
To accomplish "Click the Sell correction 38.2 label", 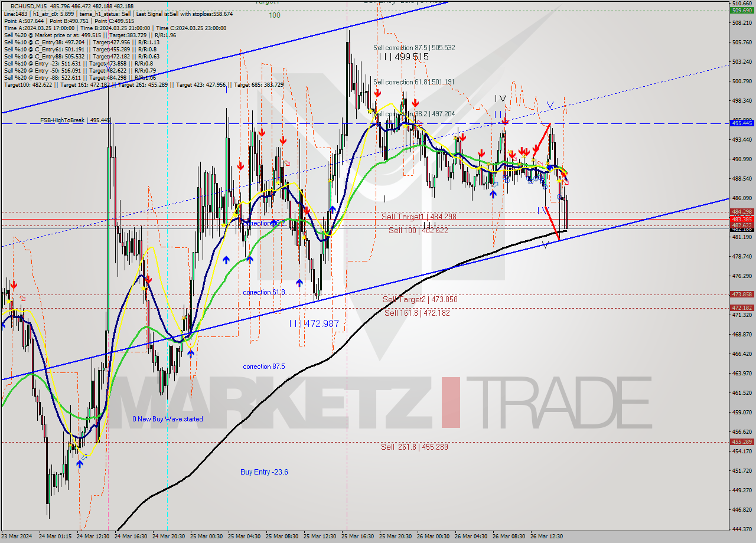I will (x=415, y=114).
